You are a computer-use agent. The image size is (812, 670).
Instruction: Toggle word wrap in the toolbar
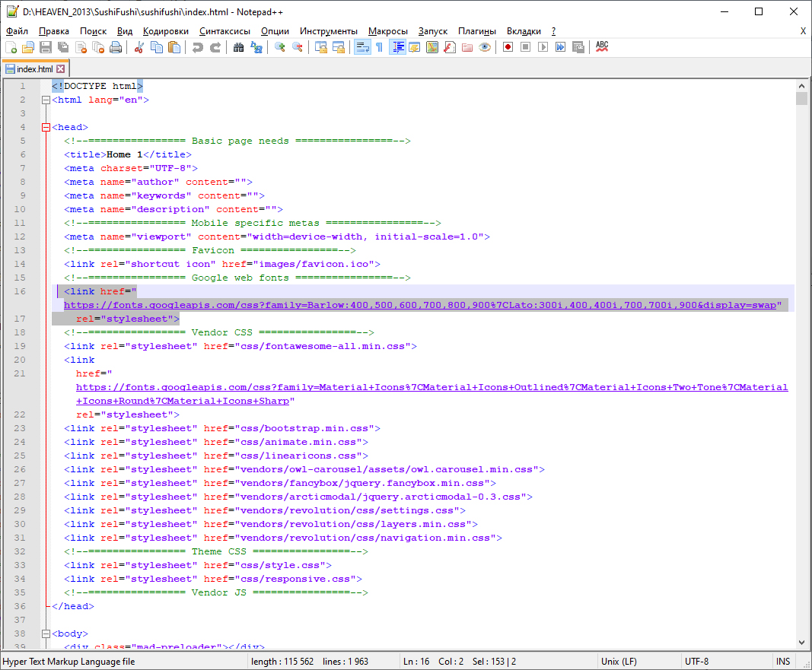coord(362,47)
